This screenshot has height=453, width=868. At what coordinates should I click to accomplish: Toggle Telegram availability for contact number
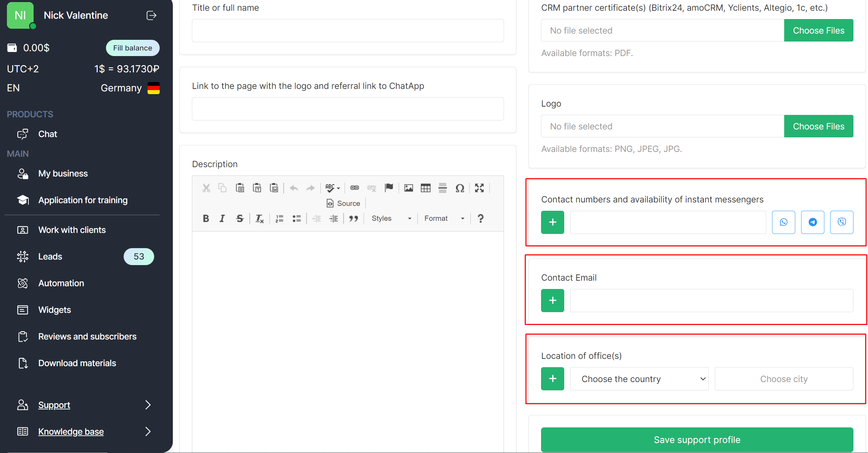[x=813, y=222]
